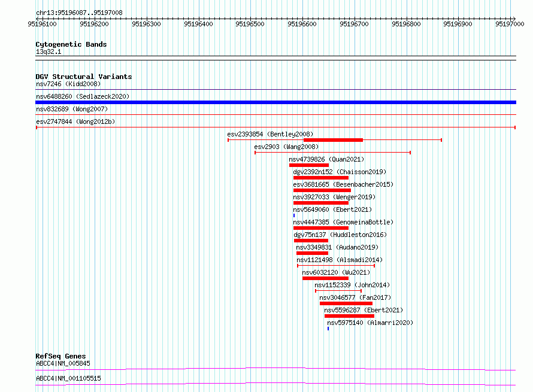Open the esv2903 (Wang2008) variant label
This screenshot has width=533, height=392.
pyautogui.click(x=286, y=147)
